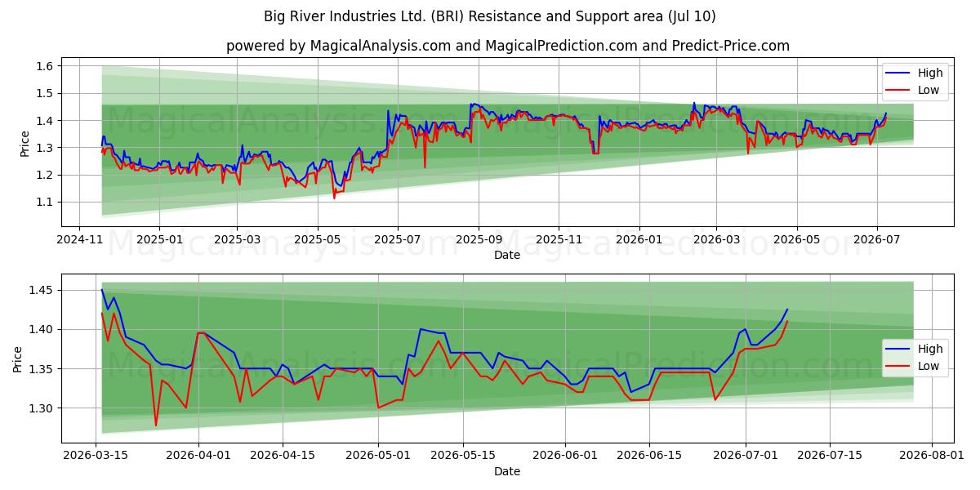Click the 1.1 tick on top chart
This screenshot has height=490, width=980.
point(46,202)
